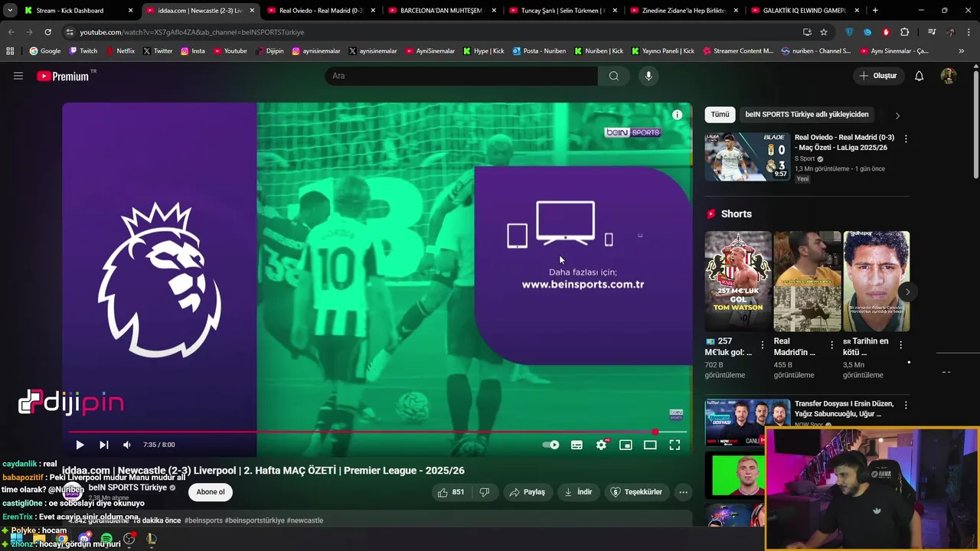Viewport: 980px width, 551px height.
Task: Open the Extensions puzzle icon
Action: [x=904, y=32]
